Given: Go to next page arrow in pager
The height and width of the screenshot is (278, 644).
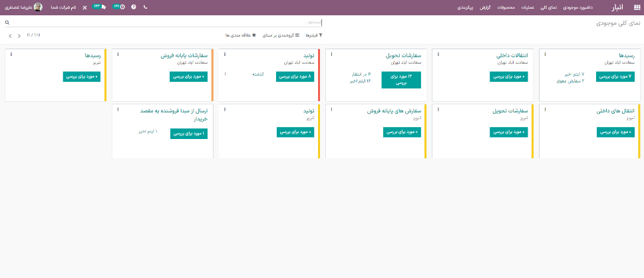Looking at the screenshot, I should tap(10, 35).
